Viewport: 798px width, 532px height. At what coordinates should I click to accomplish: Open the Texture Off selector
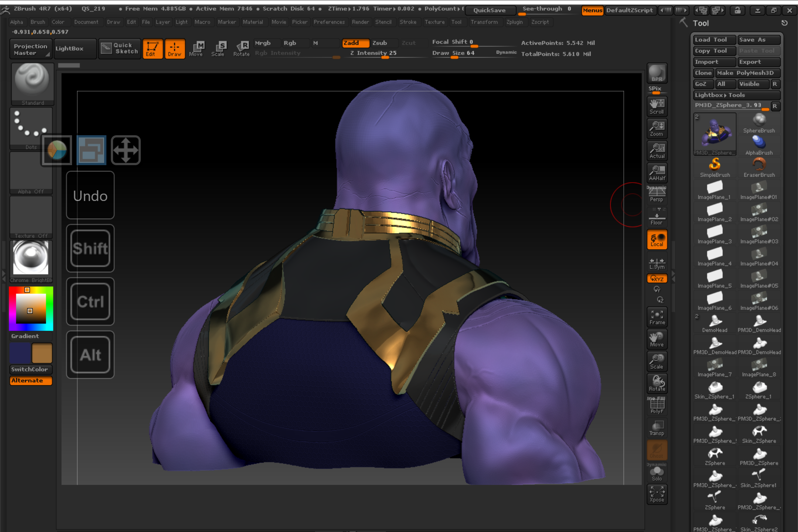[x=31, y=217]
